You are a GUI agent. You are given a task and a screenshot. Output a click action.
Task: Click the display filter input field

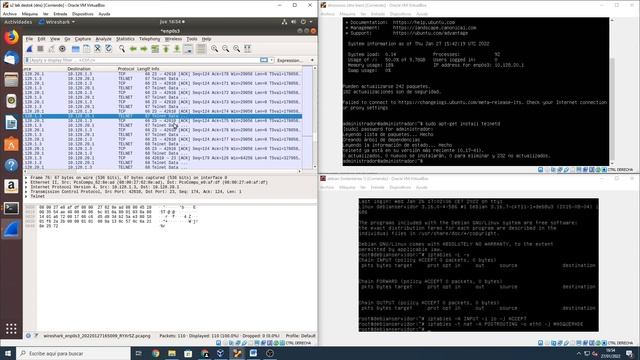click(144, 60)
